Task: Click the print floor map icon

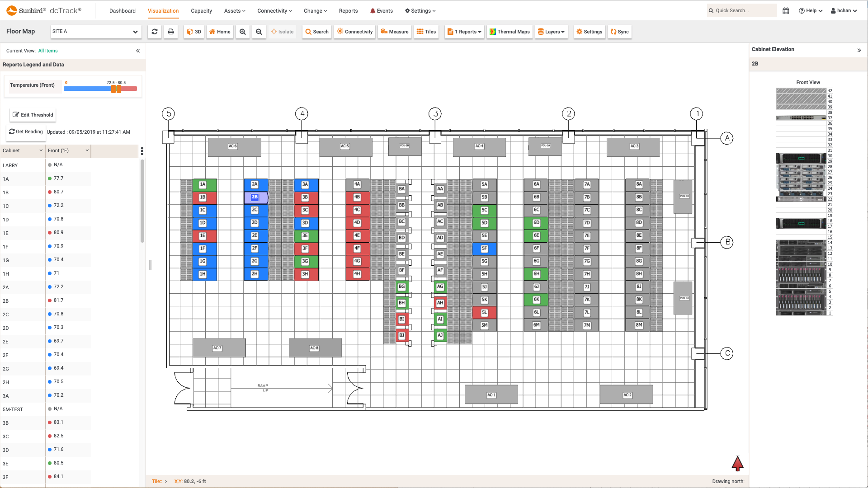Action: (x=171, y=32)
